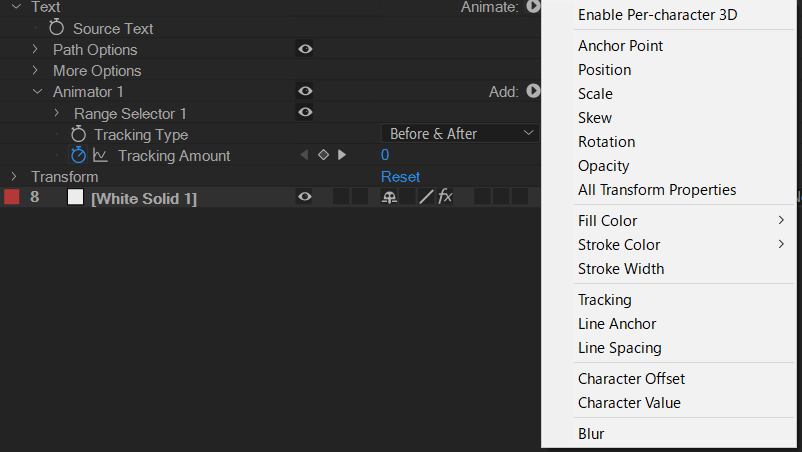The width and height of the screenshot is (802, 452).
Task: Open the Before & After tracking type dropdown
Action: tap(459, 133)
